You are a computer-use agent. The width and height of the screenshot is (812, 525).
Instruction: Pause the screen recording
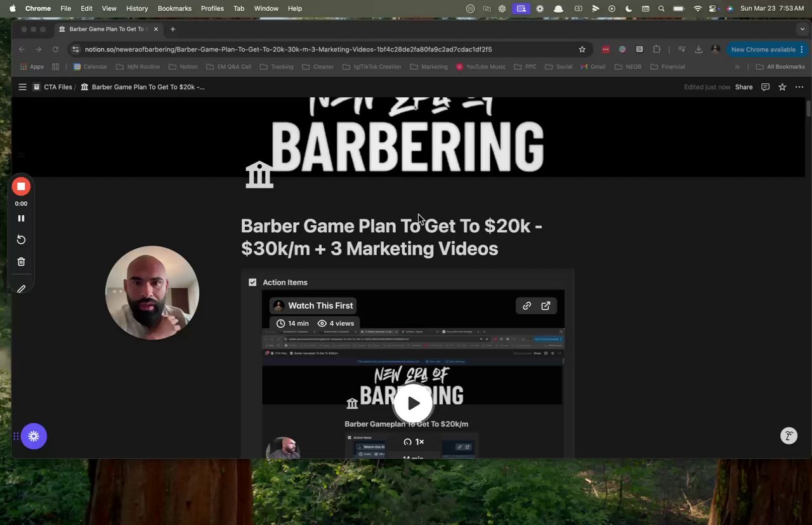21,218
